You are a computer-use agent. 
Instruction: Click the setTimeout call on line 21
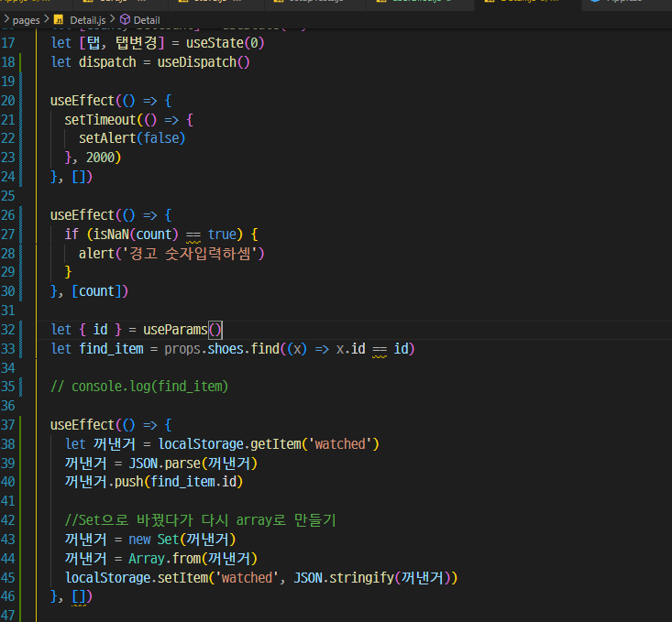point(100,120)
